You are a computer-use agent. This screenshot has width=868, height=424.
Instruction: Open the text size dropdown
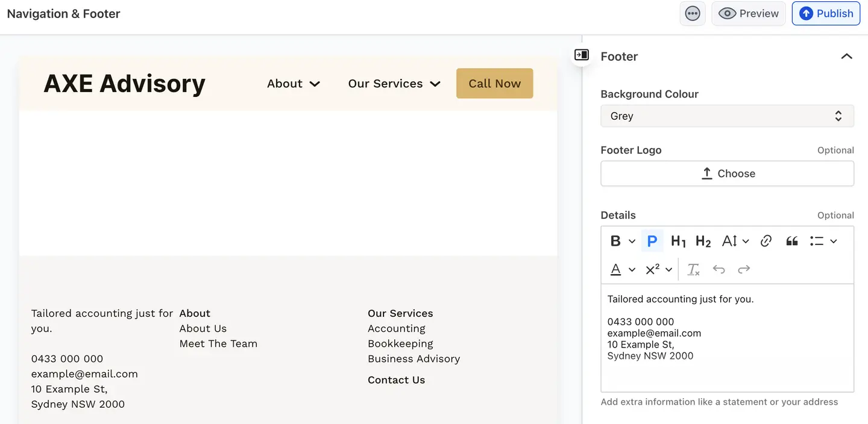click(x=735, y=241)
